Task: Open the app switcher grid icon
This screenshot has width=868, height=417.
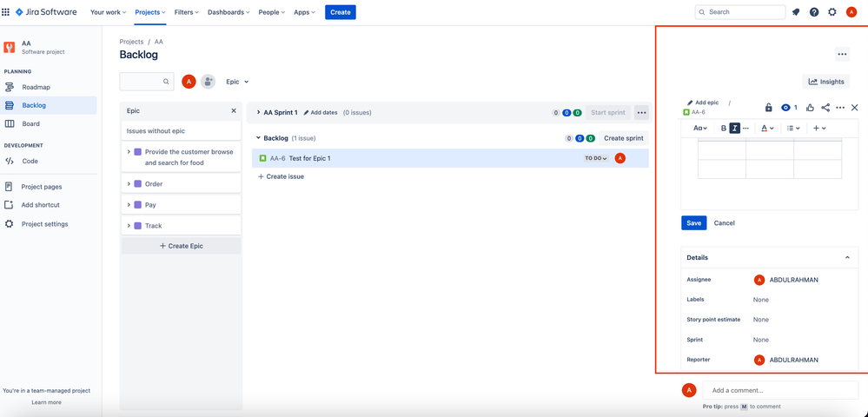Action: pos(5,11)
